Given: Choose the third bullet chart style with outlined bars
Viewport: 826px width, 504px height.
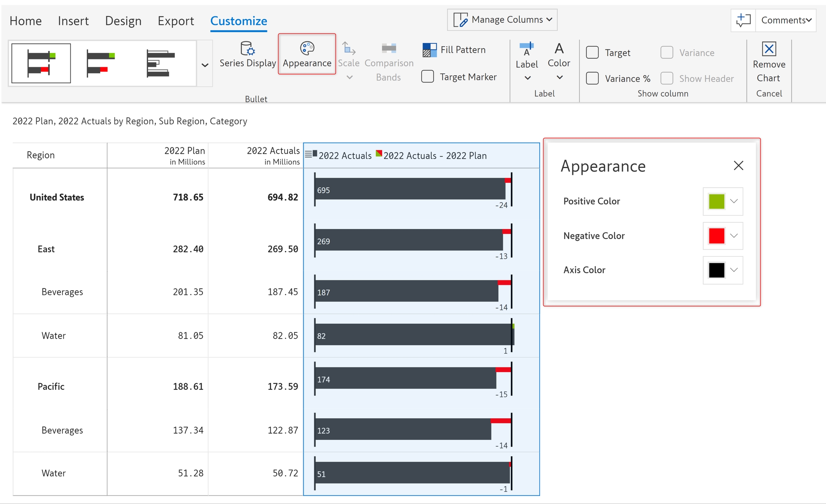Looking at the screenshot, I should point(160,63).
